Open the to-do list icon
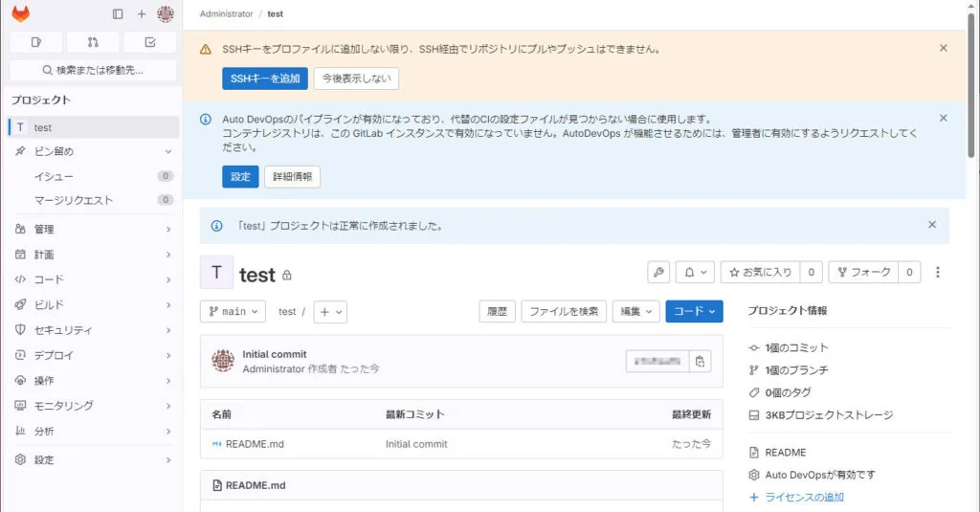The image size is (980, 512). tap(149, 42)
